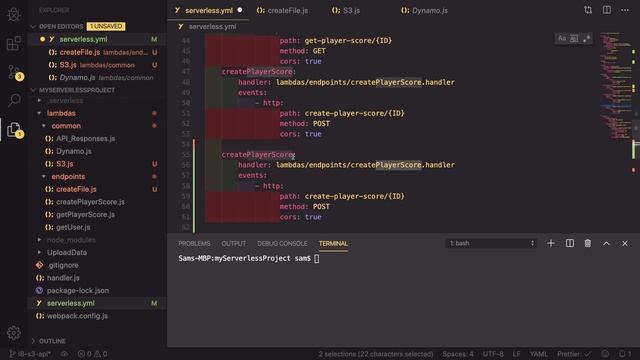The height and width of the screenshot is (360, 640).
Task: Click the Prettier status bar item
Action: [x=574, y=354]
